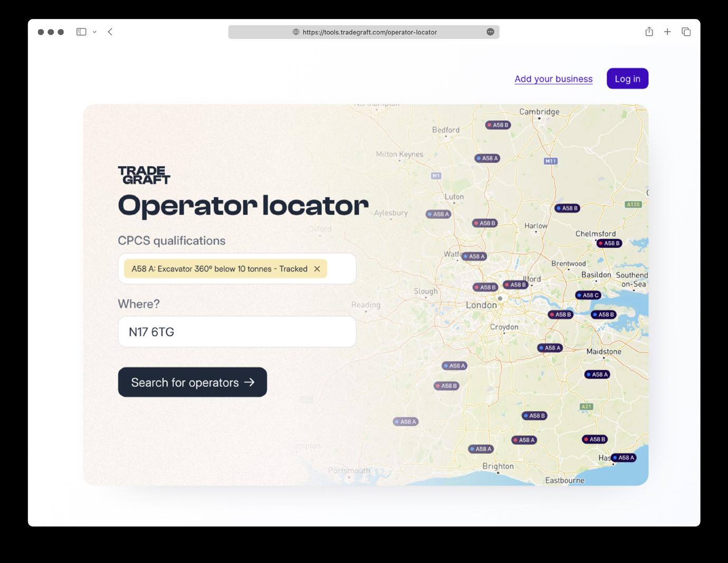Click the Maidstone label on the map
This screenshot has width=728, height=563.
coord(604,351)
